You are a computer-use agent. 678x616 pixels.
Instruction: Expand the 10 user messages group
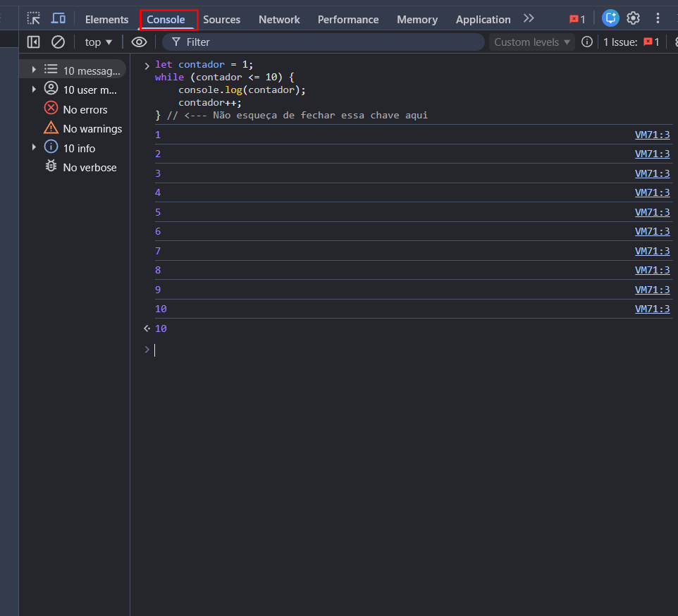coord(34,90)
